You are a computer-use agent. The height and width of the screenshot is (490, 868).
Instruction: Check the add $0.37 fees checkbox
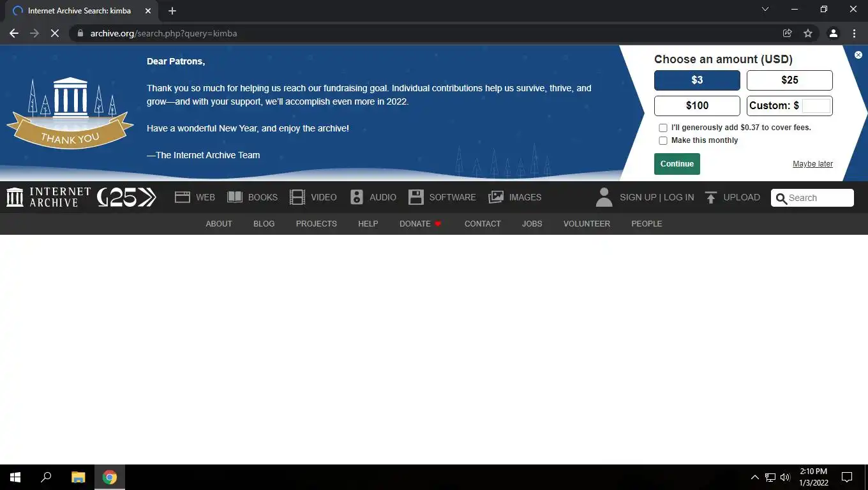tap(663, 128)
